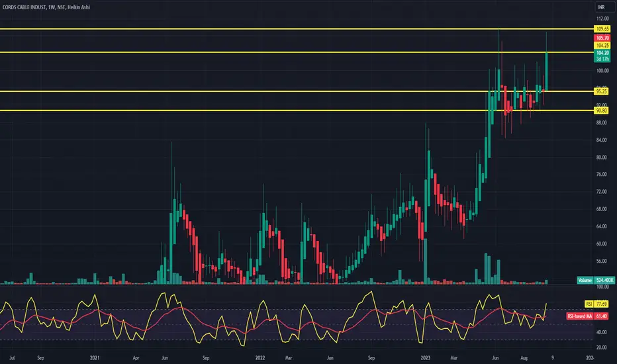Select the 90.80 yellow price label

(602, 111)
